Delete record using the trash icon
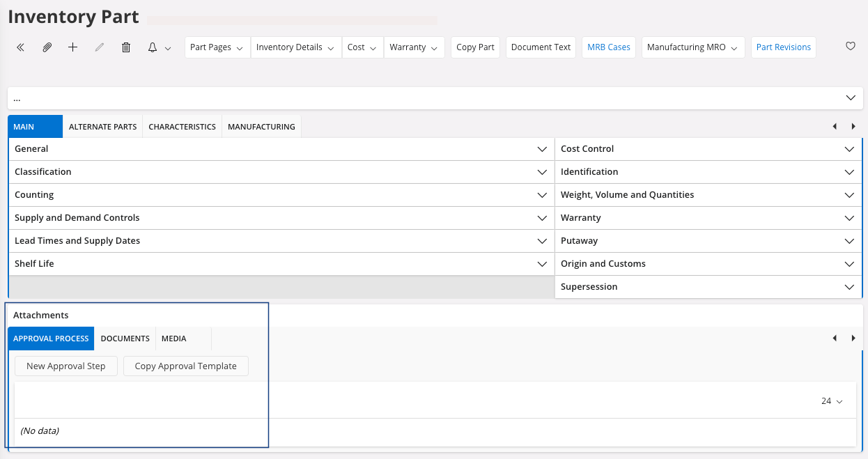868x459 pixels. point(125,47)
